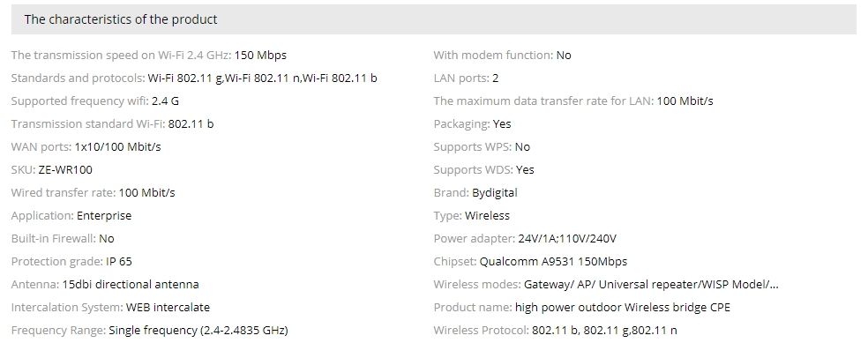The height and width of the screenshot is (343, 868).
Task: Click the Chipset value Qualcomm A9531 150Mbps
Action: (553, 262)
